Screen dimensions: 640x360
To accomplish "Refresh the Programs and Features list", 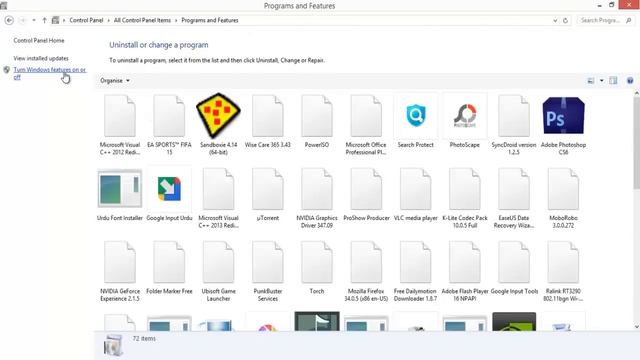I will (x=565, y=20).
